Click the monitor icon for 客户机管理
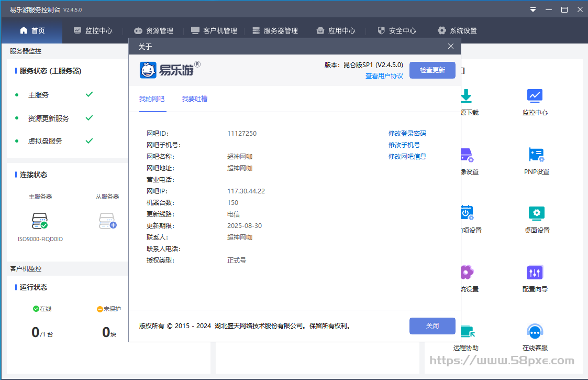The width and height of the screenshot is (588, 380). (195, 30)
